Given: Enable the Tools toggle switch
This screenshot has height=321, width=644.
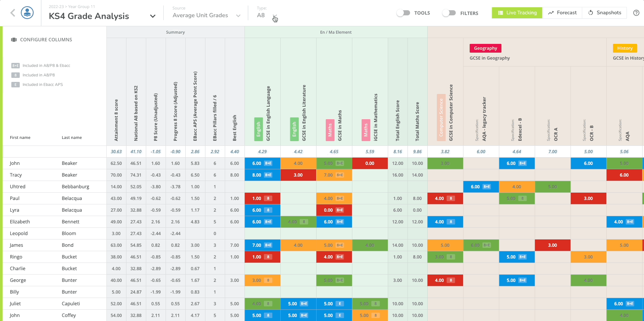Looking at the screenshot, I should click(403, 13).
